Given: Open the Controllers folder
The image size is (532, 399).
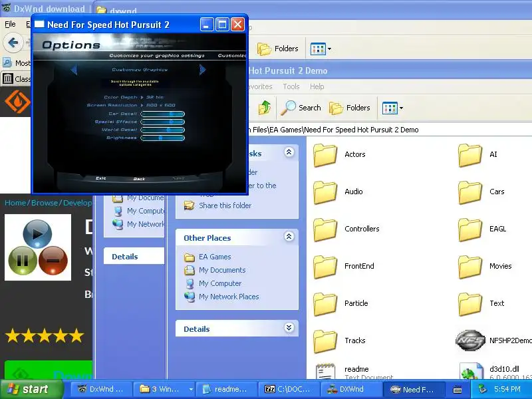Looking at the screenshot, I should tap(346, 229).
